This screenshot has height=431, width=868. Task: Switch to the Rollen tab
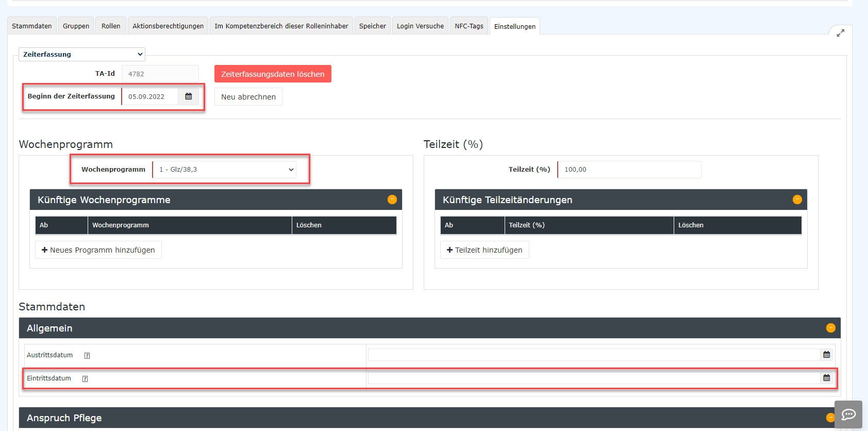(111, 26)
